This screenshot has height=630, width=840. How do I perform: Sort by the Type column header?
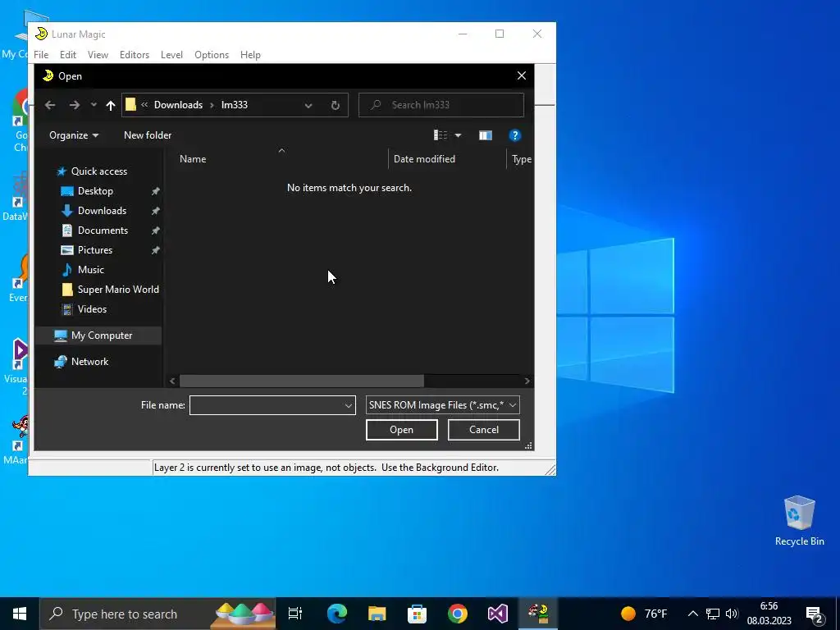521,159
